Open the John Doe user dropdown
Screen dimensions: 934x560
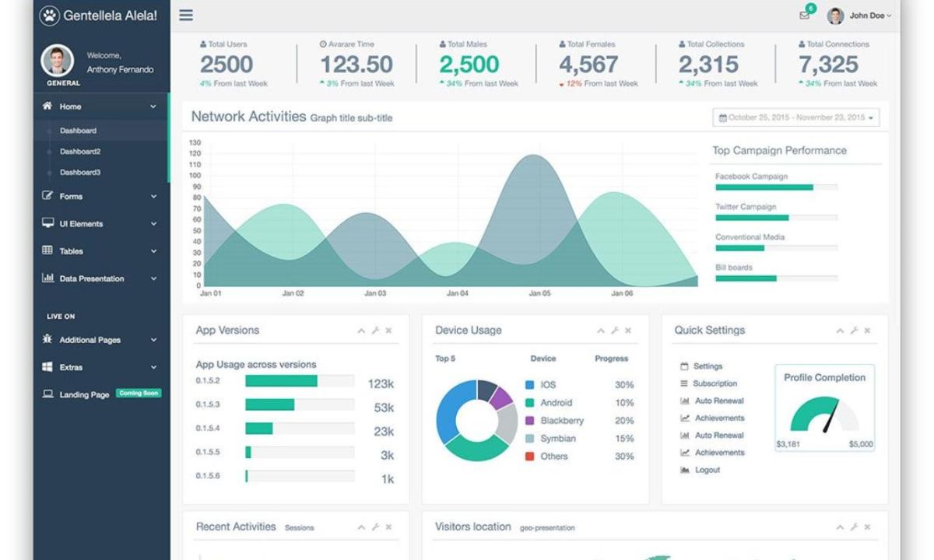pos(860,16)
